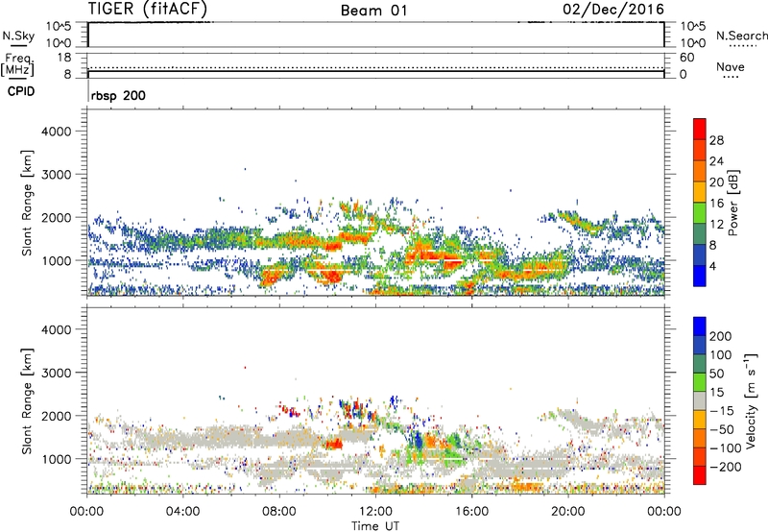Click the 'Beam 01' heading
The image size is (768, 532).
374,11
